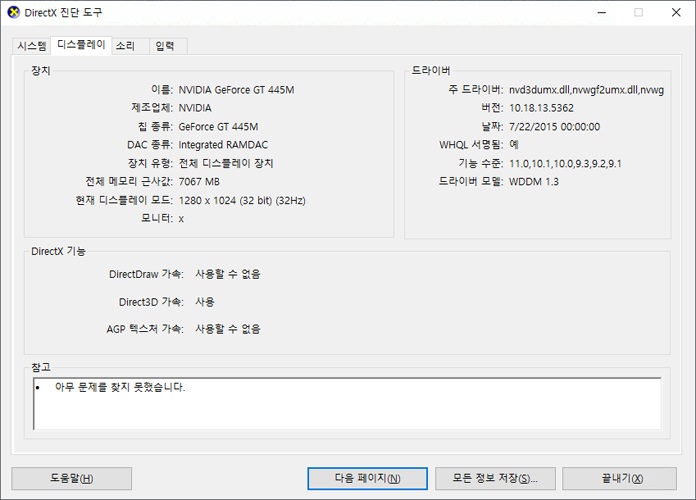Click DirectDraw 가속 status value
696x500 pixels.
(228, 274)
